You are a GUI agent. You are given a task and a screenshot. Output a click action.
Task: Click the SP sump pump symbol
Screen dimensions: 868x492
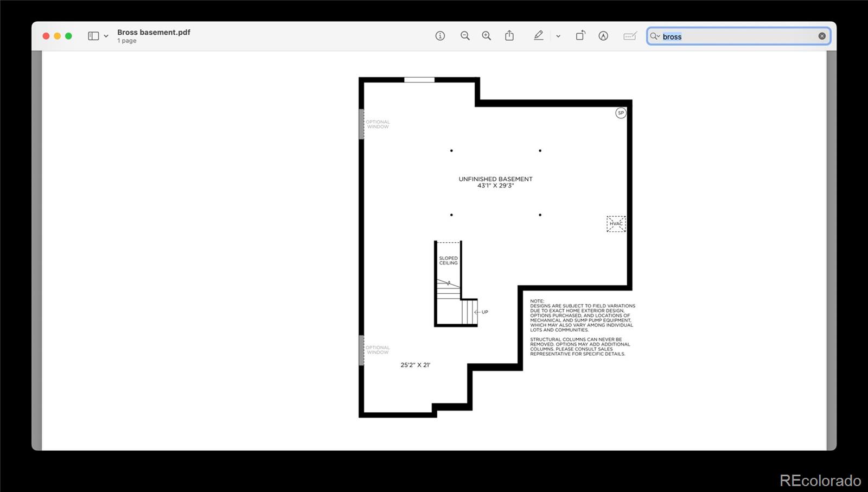point(621,113)
